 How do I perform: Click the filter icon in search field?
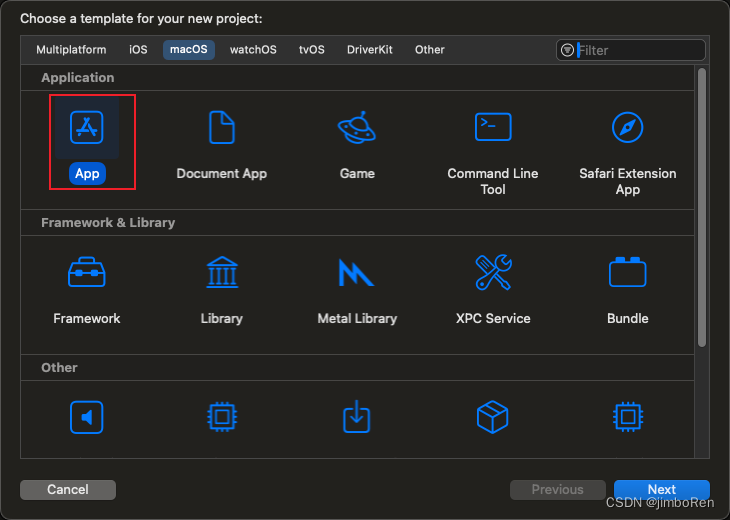(x=567, y=50)
